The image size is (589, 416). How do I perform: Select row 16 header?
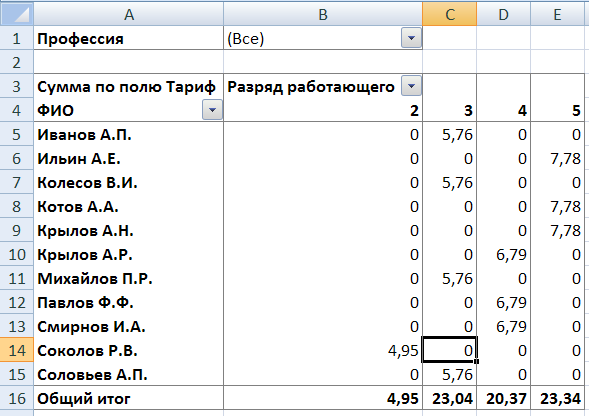coord(17,398)
